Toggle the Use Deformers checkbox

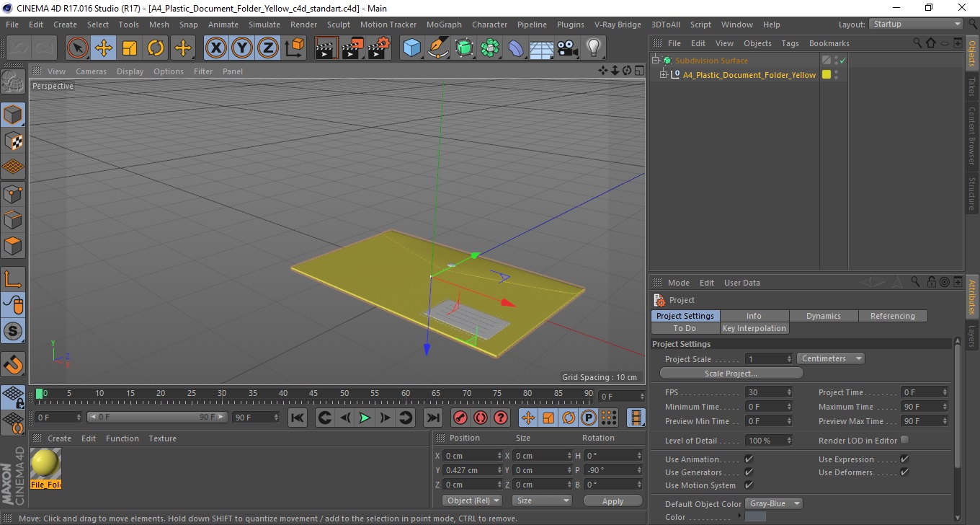[904, 472]
